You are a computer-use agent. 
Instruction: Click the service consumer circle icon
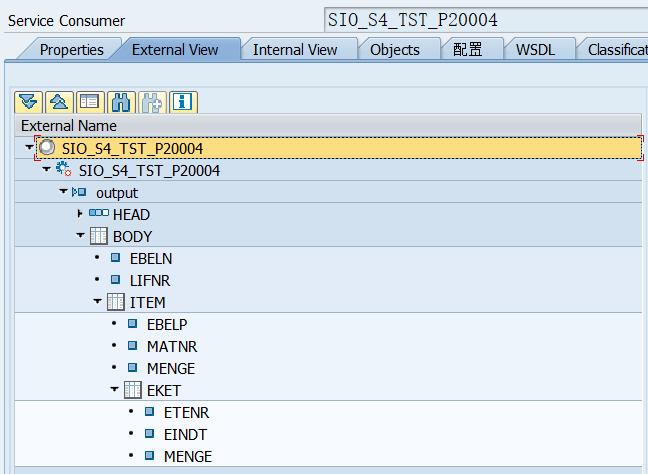(47, 148)
